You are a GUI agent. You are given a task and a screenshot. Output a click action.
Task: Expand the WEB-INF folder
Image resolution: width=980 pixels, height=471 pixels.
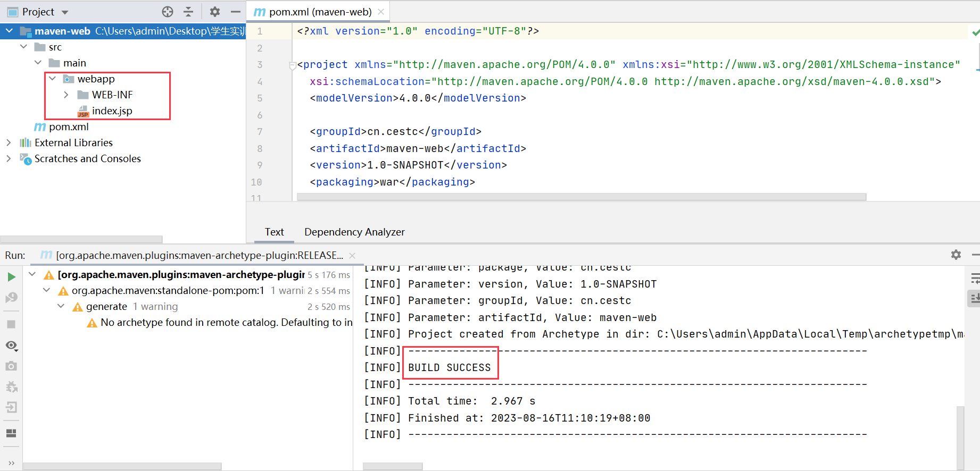67,95
